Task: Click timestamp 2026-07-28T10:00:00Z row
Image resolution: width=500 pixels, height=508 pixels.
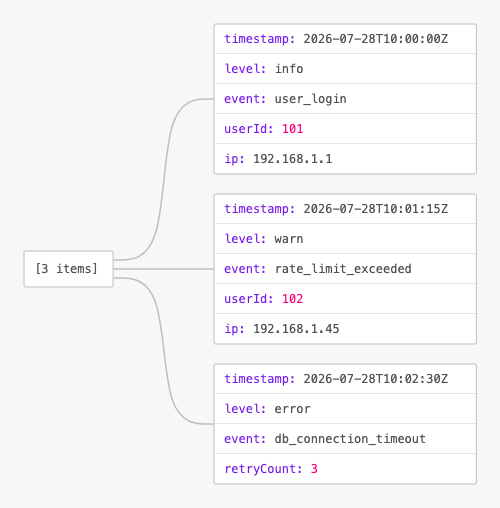Action: click(345, 39)
